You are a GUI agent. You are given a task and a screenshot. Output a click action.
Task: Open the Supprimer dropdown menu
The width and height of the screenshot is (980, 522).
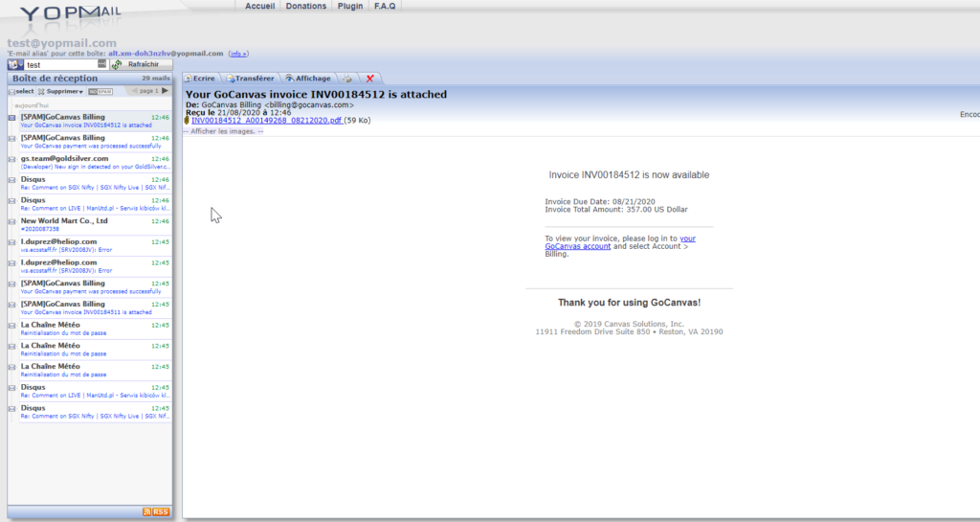(60, 91)
